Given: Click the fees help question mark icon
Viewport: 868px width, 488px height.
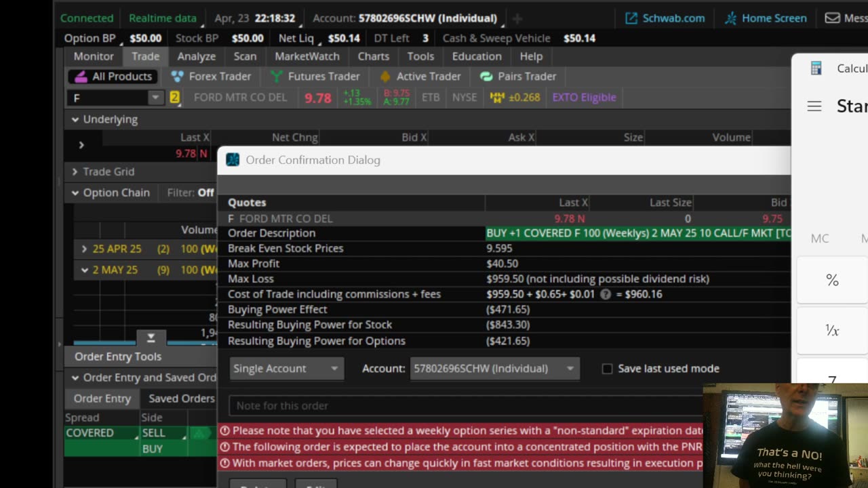Looking at the screenshot, I should tap(606, 294).
